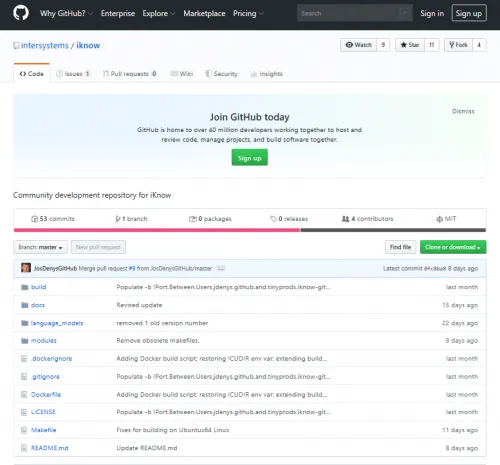Click the 4 contributors people icon
Image resolution: width=500 pixels, height=465 pixels.
click(345, 219)
